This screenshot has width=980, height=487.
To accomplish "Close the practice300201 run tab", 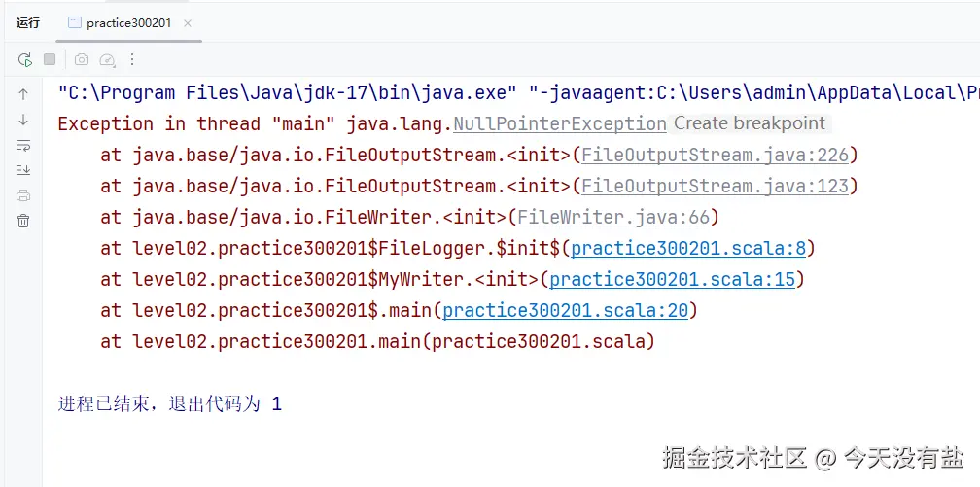I will click(x=188, y=22).
